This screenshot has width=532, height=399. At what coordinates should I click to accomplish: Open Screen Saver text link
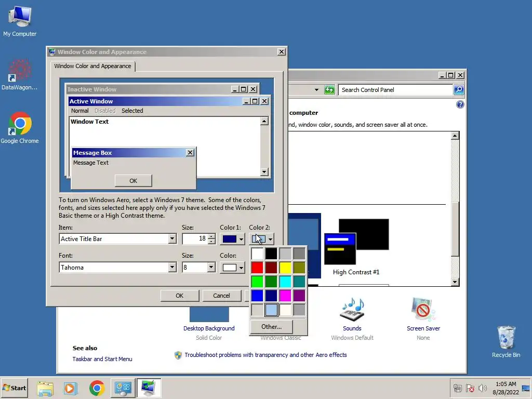[x=423, y=328]
